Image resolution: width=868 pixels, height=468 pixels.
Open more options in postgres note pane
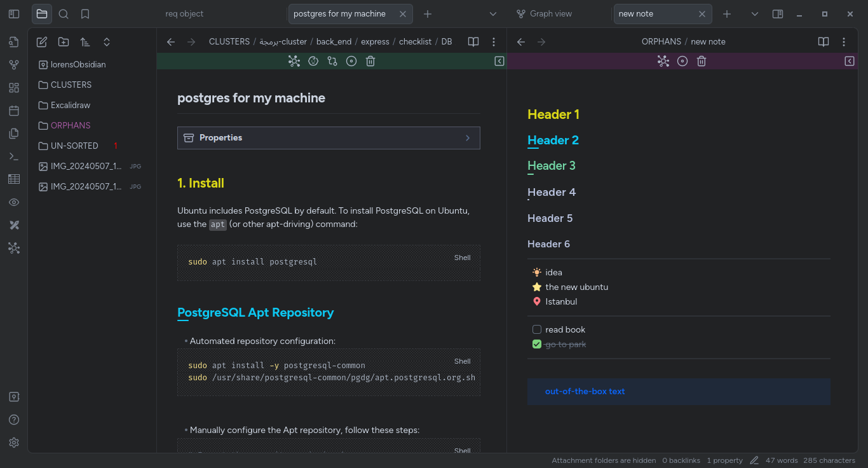[494, 42]
